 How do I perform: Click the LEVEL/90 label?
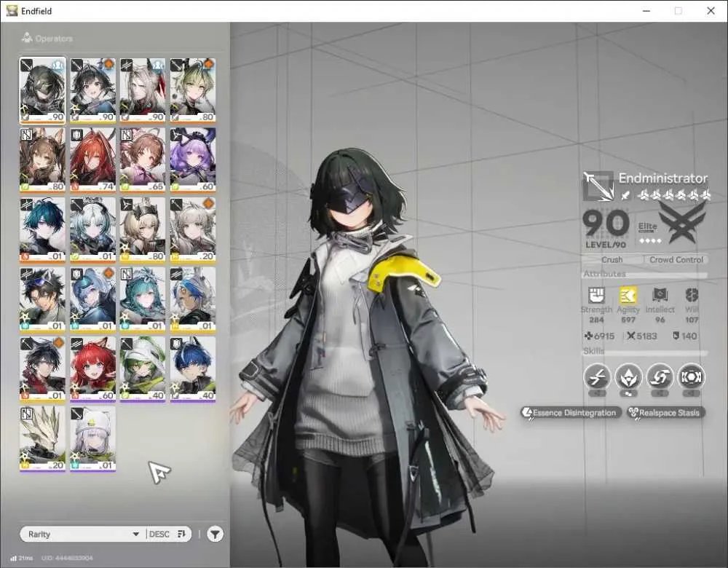606,245
